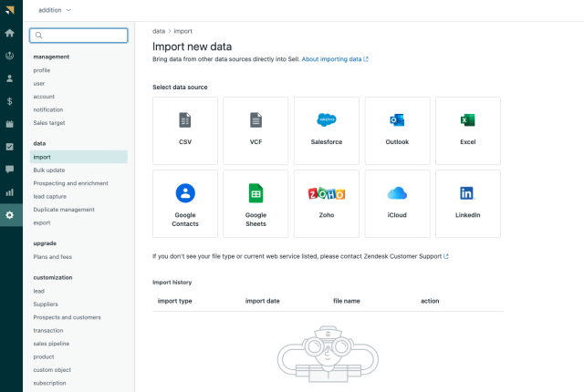The image size is (584, 392).
Task: Open Duplicate management page
Action: (x=64, y=210)
